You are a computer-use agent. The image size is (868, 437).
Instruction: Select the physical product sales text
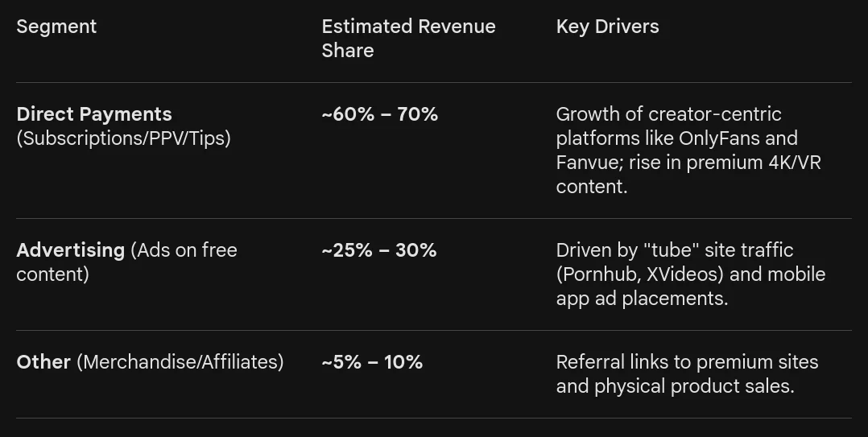(693, 386)
